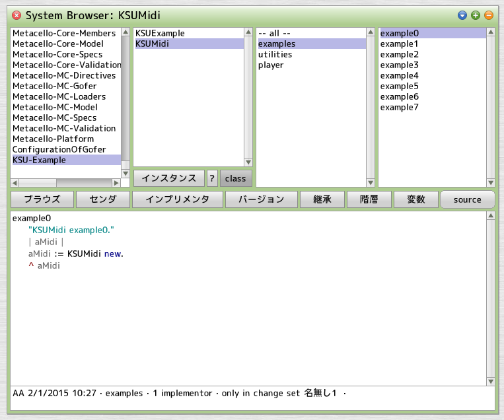Select Metacello-Platform category
Image resolution: width=504 pixels, height=420 pixels.
[x=66, y=139]
